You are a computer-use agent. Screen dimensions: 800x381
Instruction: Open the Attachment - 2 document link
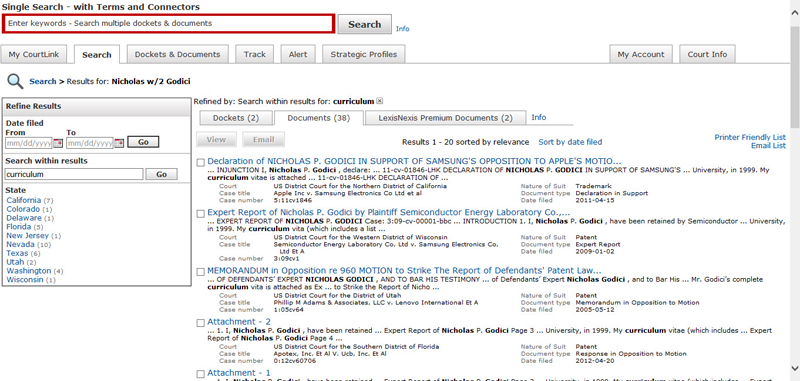coord(239,322)
